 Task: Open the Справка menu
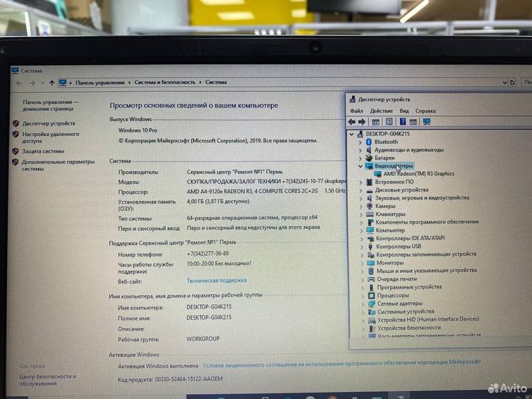pos(425,111)
